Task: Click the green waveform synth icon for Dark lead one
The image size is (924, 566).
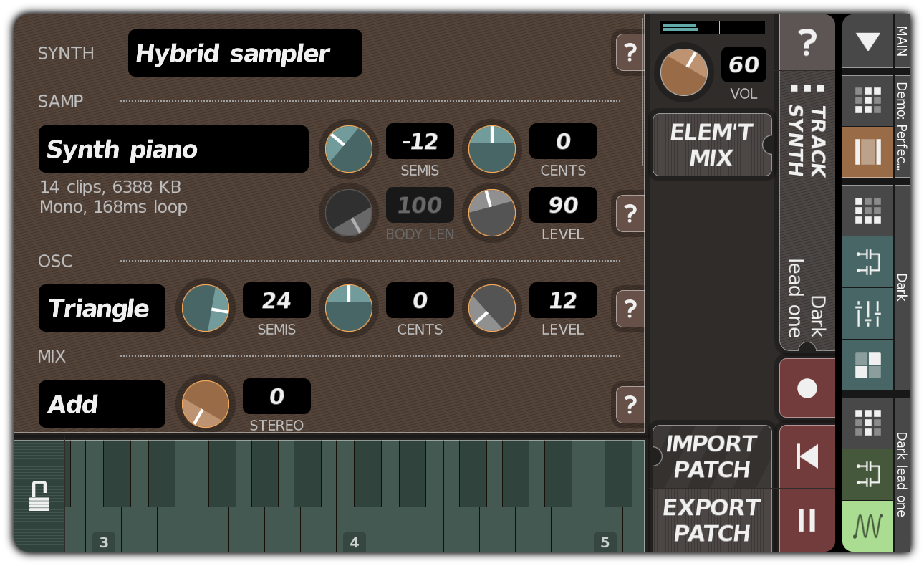Action: pyautogui.click(x=868, y=527)
